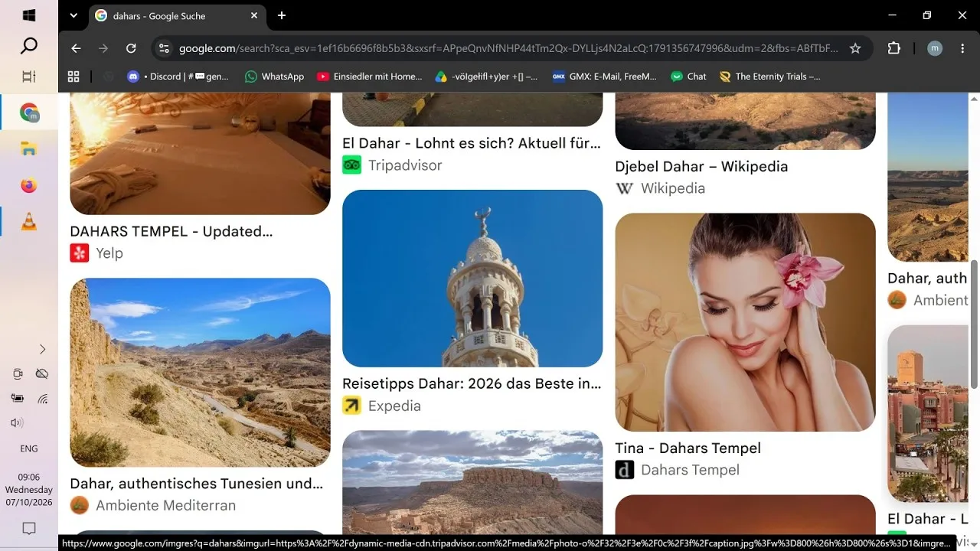The image size is (980, 551).
Task: Open the Discord bookmark
Action: click(x=178, y=77)
